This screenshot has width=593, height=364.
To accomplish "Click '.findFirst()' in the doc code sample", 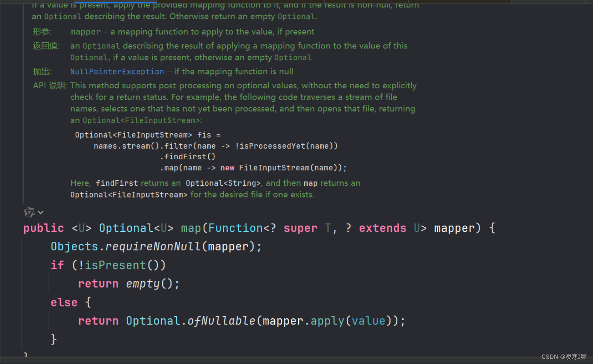I will click(187, 157).
